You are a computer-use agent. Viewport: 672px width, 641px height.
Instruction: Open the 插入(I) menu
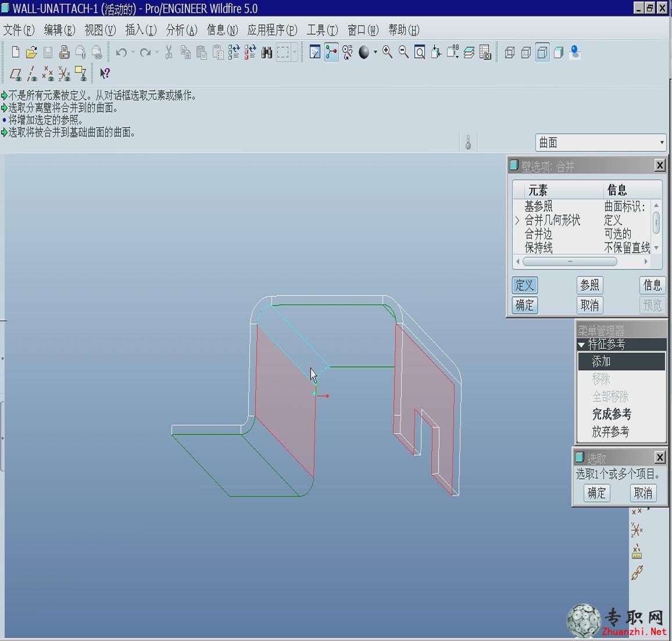pyautogui.click(x=141, y=30)
